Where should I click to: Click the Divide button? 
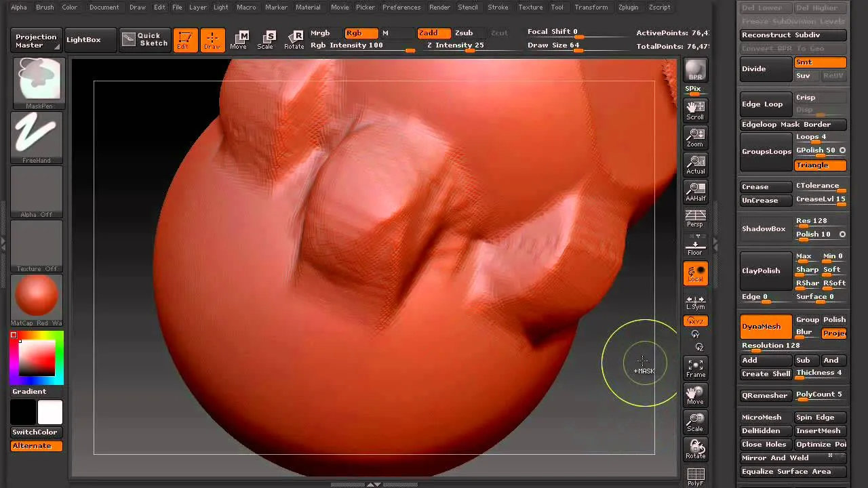point(766,68)
